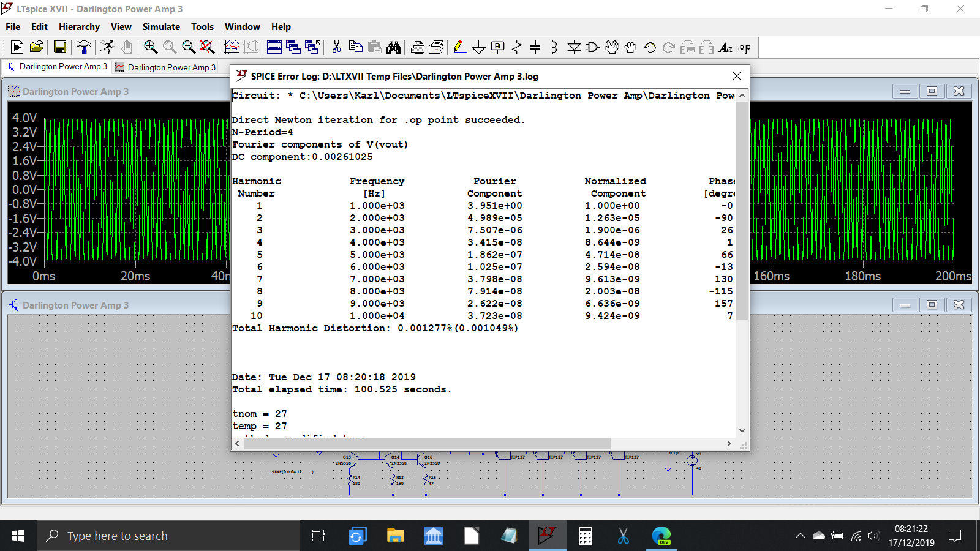Select the Move open-hand tool

(x=612, y=47)
